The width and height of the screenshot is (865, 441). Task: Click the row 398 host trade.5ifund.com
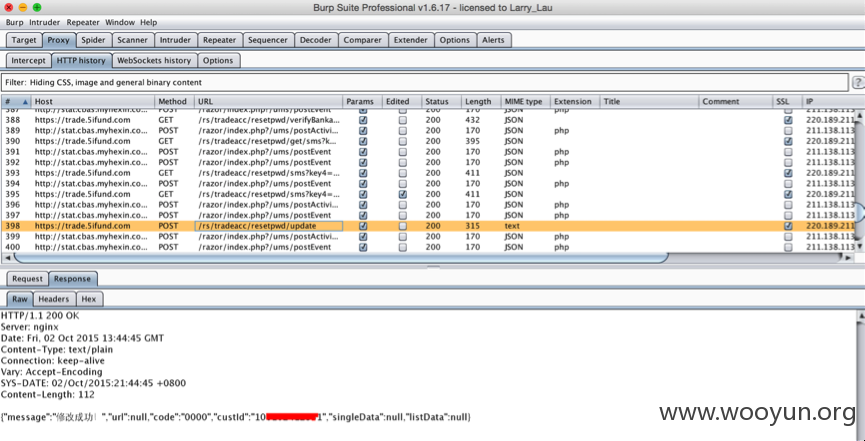click(x=83, y=226)
